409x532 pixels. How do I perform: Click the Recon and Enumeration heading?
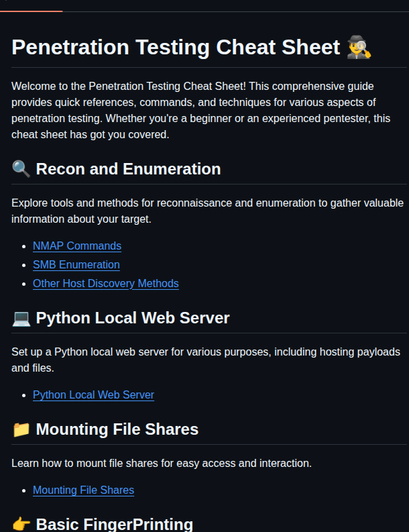tap(128, 169)
